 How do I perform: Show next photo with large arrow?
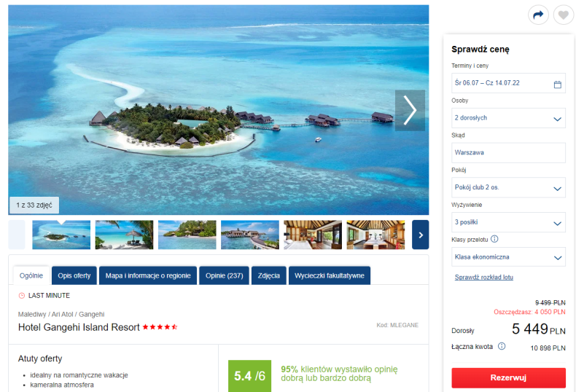point(410,111)
